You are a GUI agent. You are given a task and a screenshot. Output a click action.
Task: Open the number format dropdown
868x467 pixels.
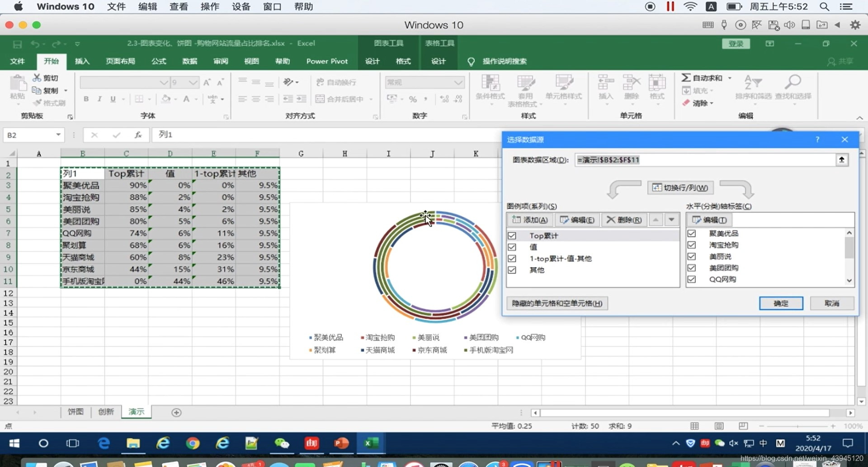(458, 82)
